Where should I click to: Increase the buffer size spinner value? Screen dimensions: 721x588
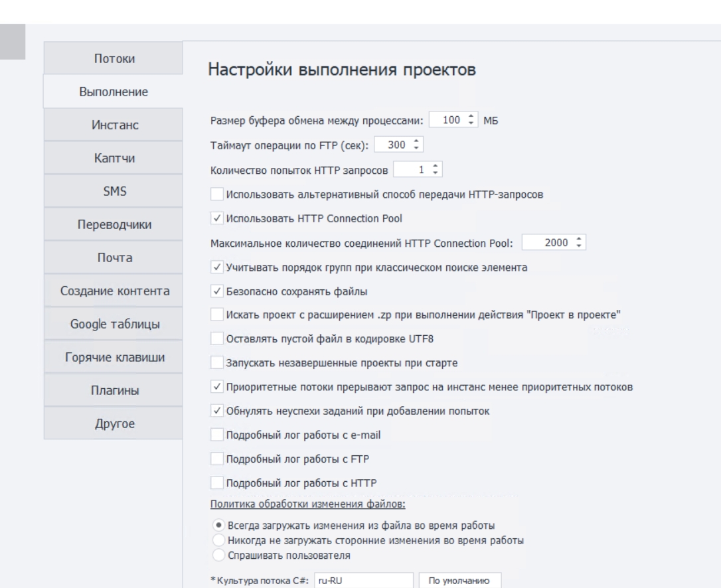pyautogui.click(x=471, y=117)
